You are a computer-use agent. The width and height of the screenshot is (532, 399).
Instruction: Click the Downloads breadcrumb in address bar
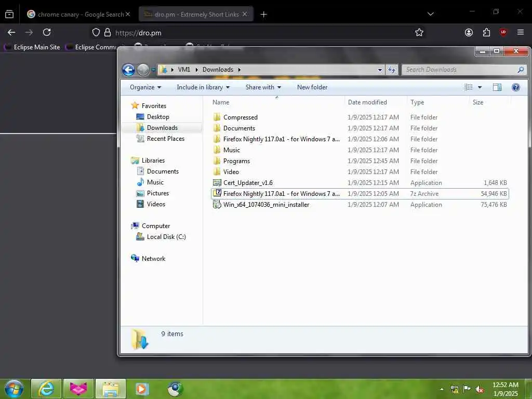point(218,70)
